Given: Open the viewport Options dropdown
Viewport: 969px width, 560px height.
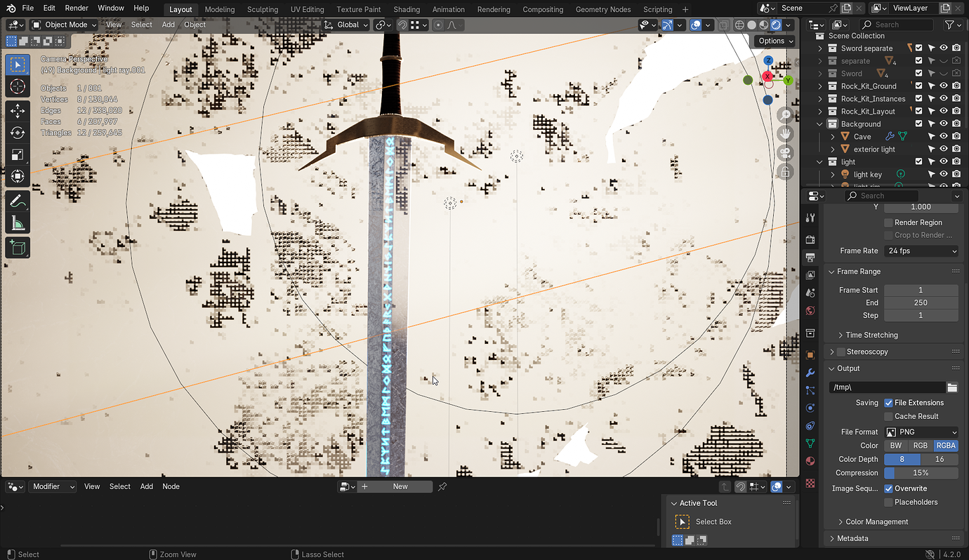Looking at the screenshot, I should [x=775, y=41].
